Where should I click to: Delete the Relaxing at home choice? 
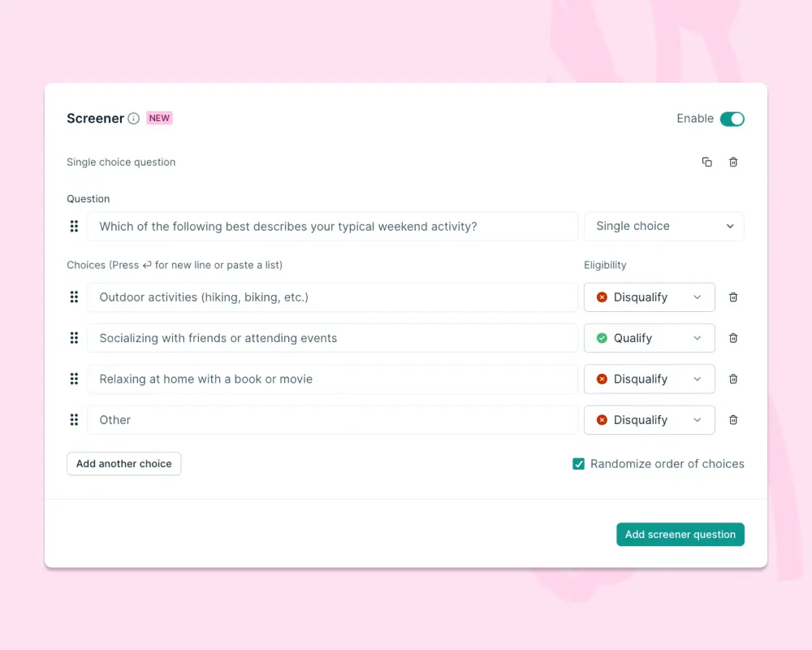[x=733, y=379]
